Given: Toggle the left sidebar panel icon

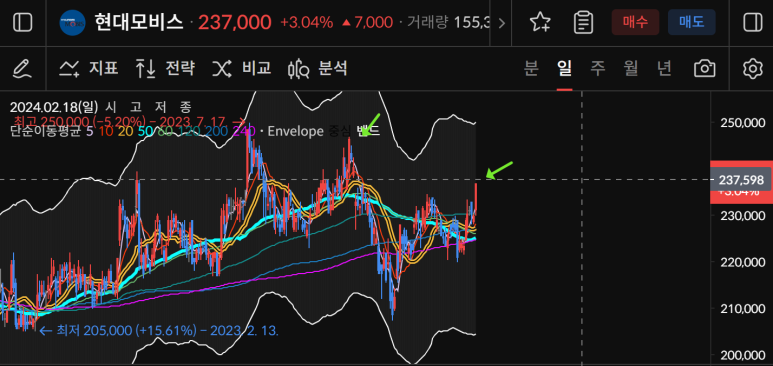Looking at the screenshot, I should pos(23,23).
